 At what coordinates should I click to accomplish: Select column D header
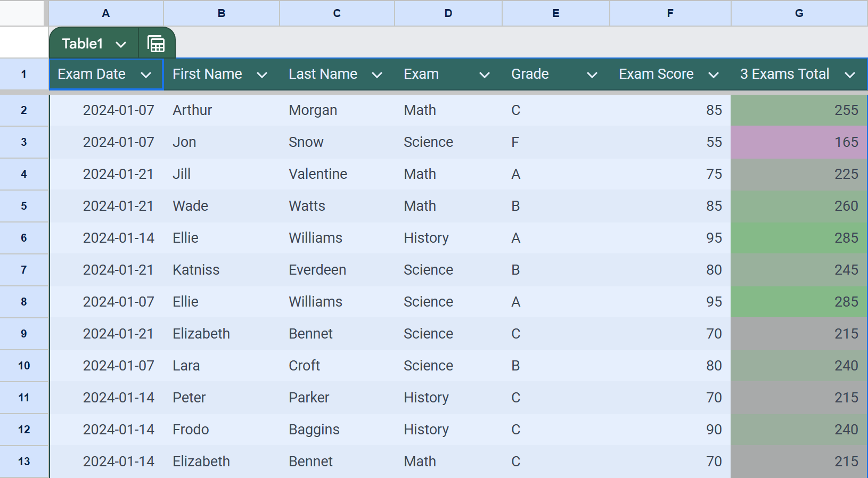448,13
